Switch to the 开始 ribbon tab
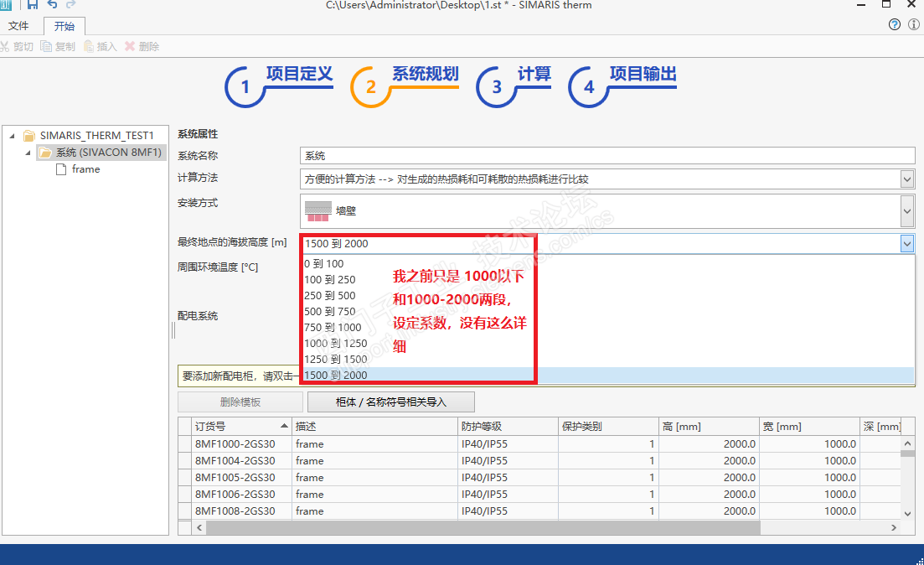The width and height of the screenshot is (924, 565). [x=65, y=26]
